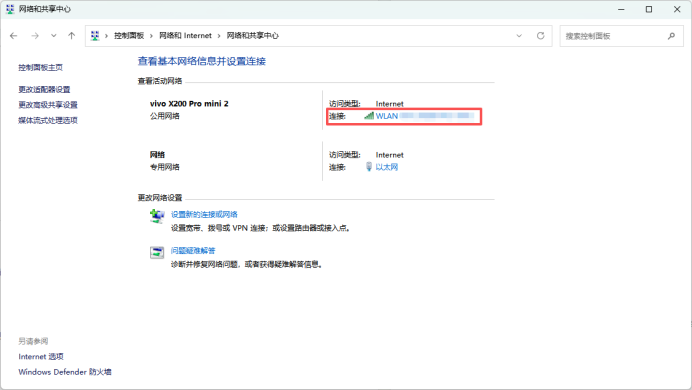
Task: Click the new connection setup icon
Action: 157,216
